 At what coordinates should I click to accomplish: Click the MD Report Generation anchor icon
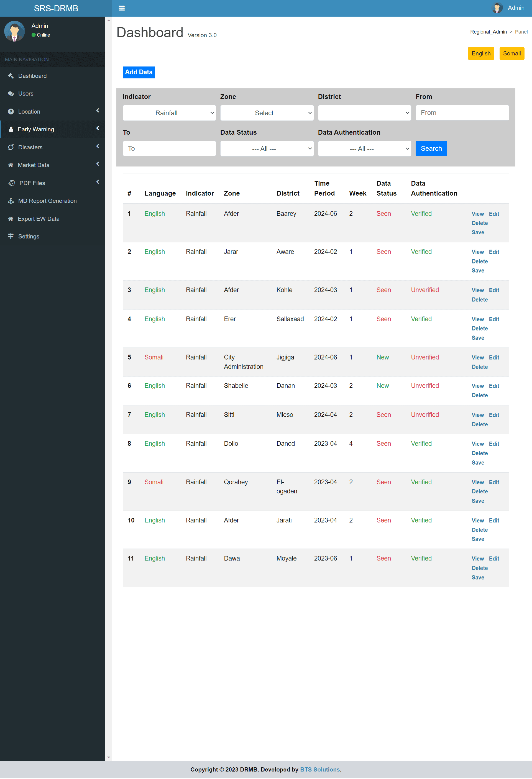[11, 201]
